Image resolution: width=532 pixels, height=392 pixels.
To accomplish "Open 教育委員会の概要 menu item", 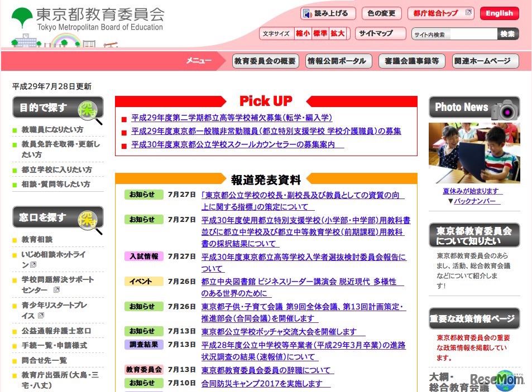I will [x=265, y=61].
